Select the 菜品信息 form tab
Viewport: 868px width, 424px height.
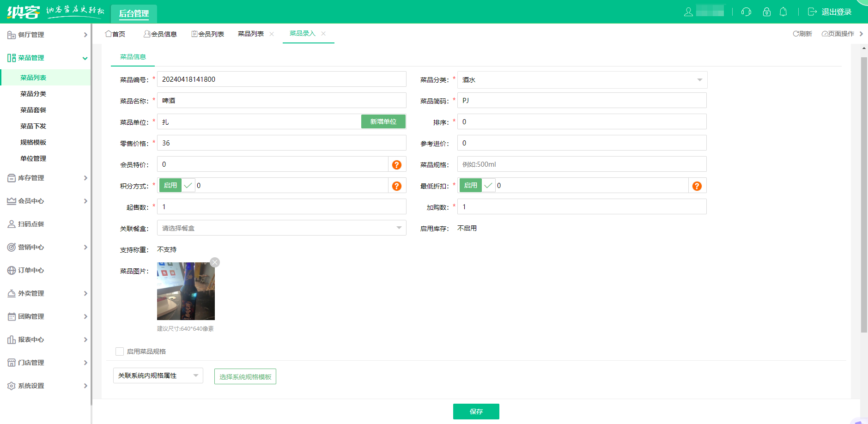tap(133, 57)
